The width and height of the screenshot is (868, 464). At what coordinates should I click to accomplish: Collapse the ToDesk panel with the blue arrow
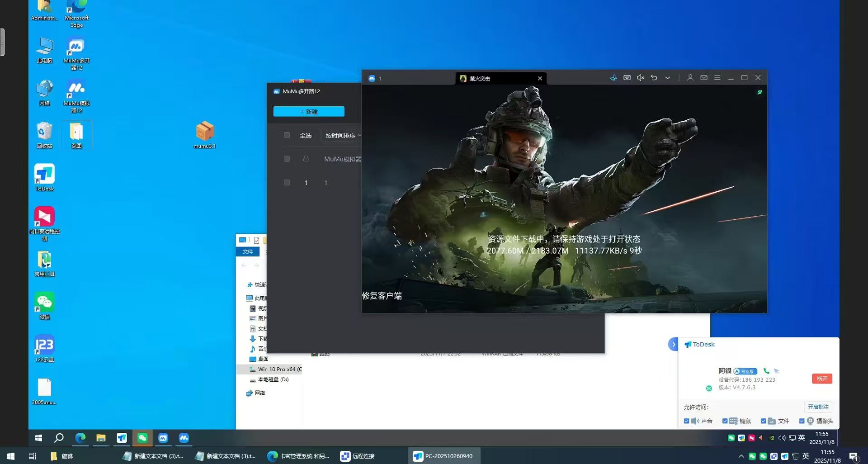[x=673, y=344]
